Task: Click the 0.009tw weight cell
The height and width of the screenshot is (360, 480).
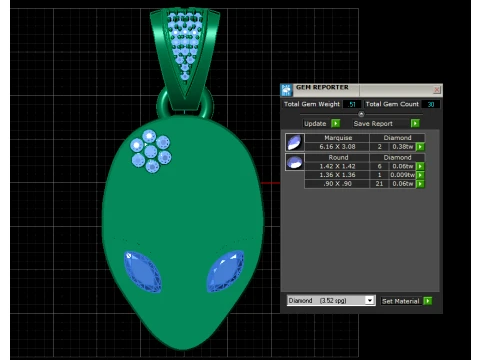Action: (x=402, y=175)
